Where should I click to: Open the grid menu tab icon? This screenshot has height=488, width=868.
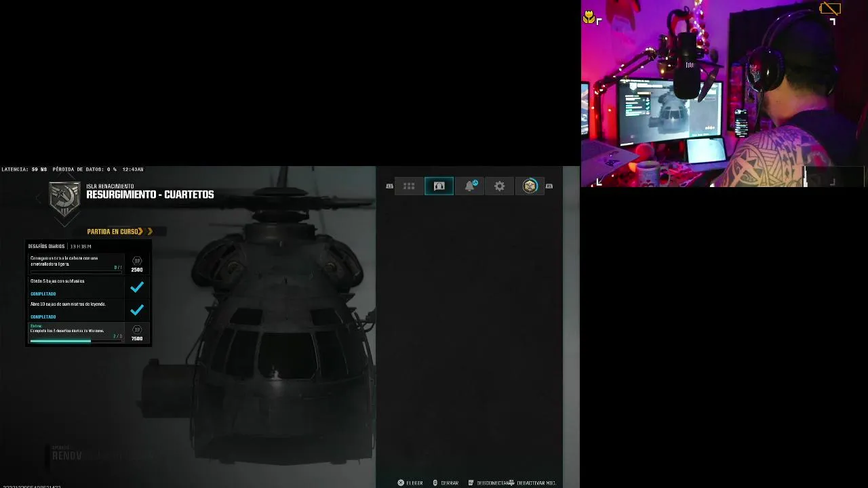point(409,186)
